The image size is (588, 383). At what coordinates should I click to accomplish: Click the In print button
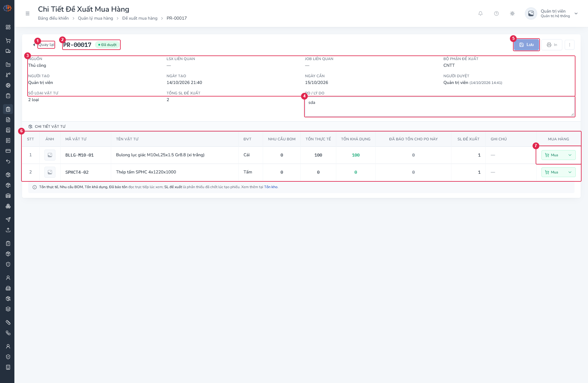point(552,45)
